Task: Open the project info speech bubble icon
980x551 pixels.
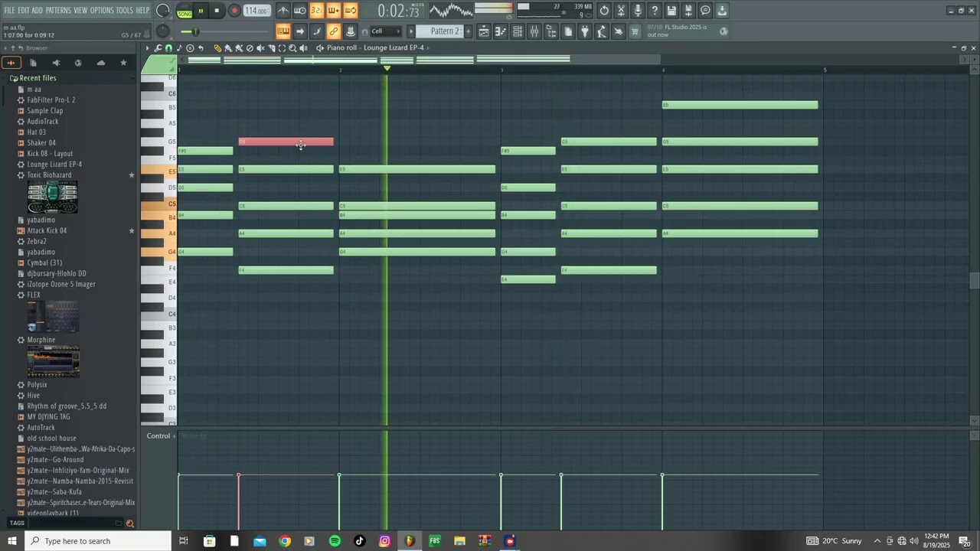Action: tap(705, 11)
